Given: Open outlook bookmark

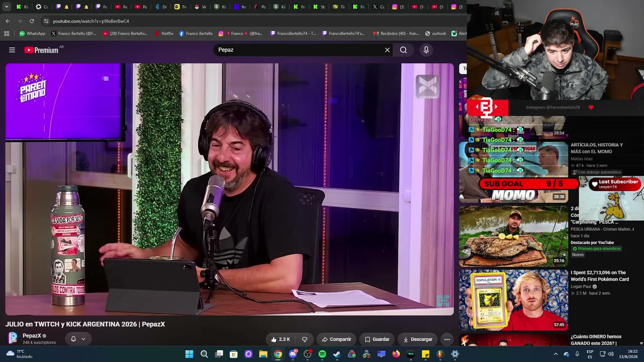Looking at the screenshot, I should (x=436, y=34).
